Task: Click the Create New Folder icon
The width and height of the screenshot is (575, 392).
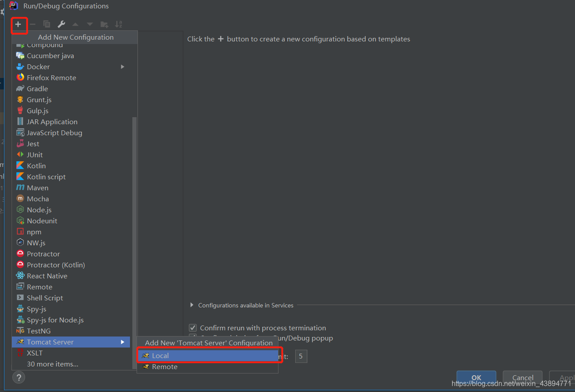Action: point(104,24)
